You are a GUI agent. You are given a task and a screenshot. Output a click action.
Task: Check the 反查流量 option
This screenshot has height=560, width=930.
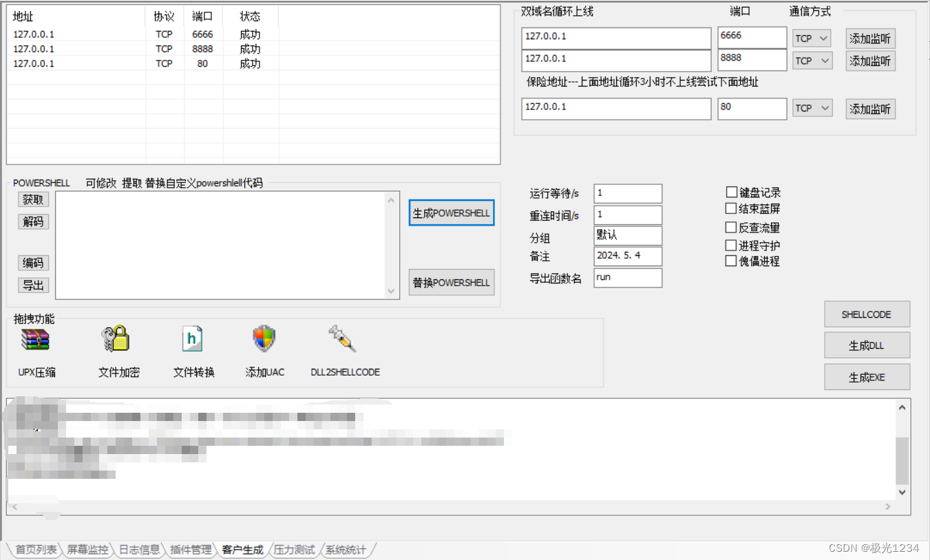(x=731, y=227)
